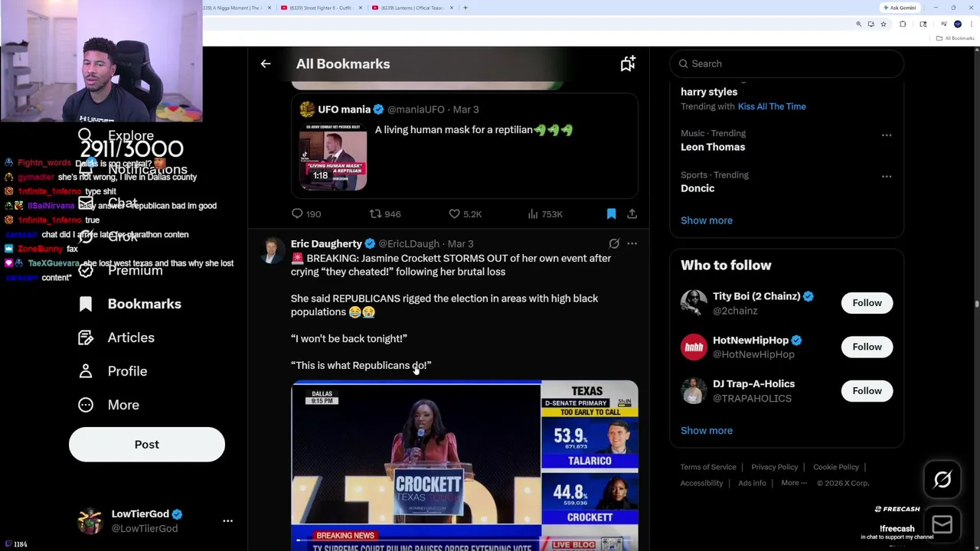Open DJ Trap-A-Holics profile avatar
This screenshot has width=980, height=551.
point(694,391)
